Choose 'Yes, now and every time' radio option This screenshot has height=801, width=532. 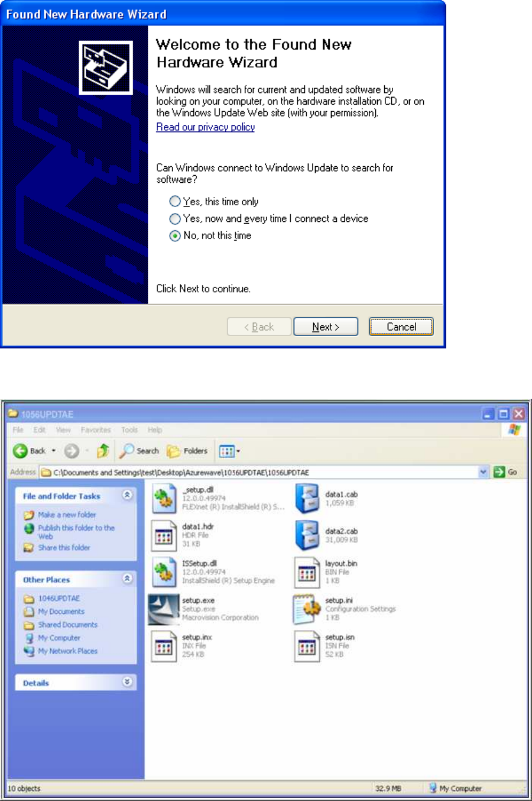[175, 219]
